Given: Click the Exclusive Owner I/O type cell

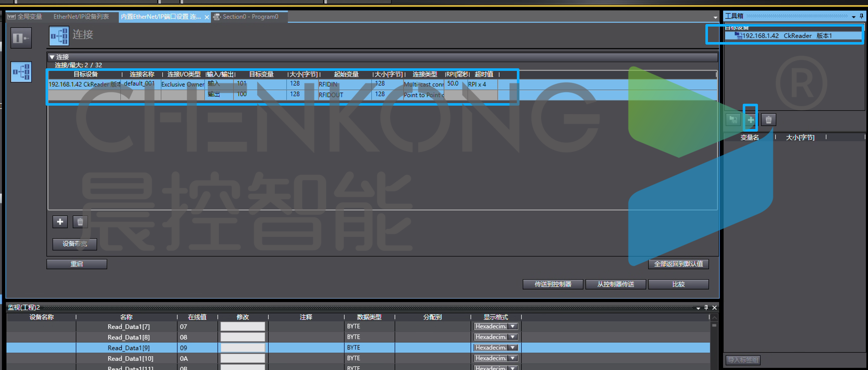Looking at the screenshot, I should [183, 84].
